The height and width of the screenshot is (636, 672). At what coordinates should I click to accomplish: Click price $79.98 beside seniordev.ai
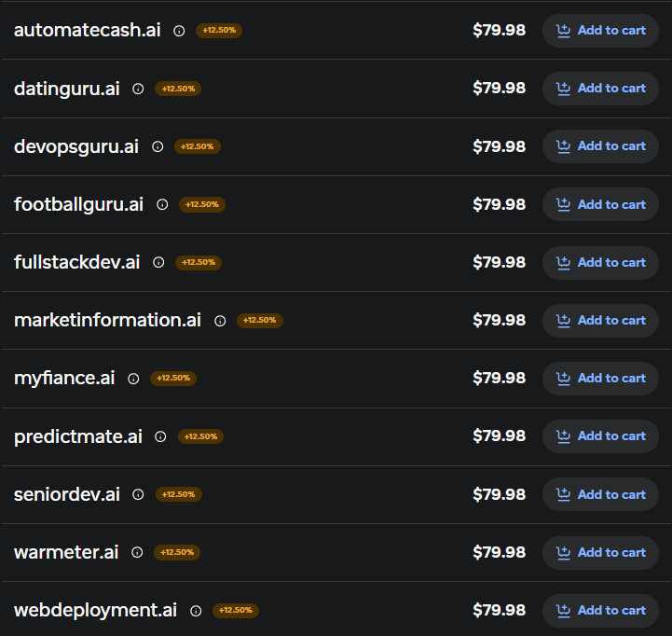(500, 494)
